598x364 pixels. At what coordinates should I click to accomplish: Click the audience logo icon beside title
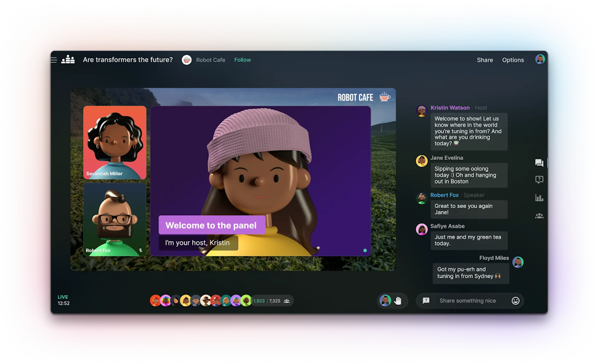pyautogui.click(x=68, y=59)
